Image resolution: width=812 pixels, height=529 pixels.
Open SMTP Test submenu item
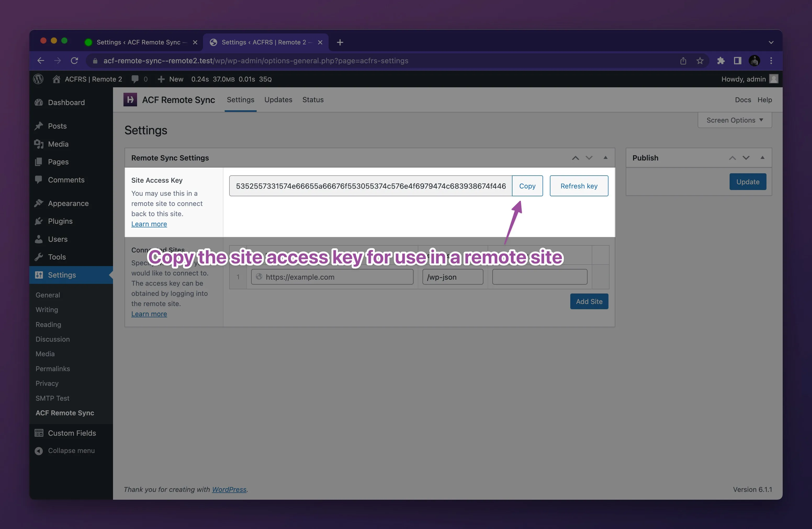[52, 398]
